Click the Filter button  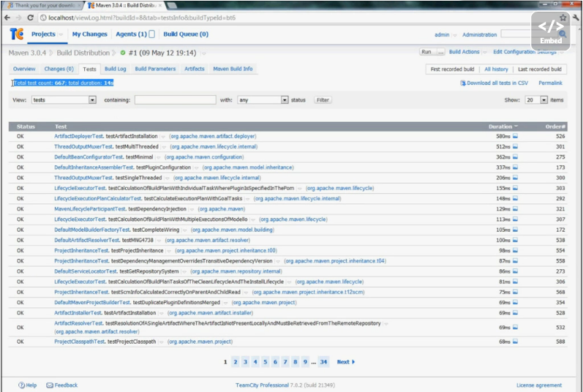[x=323, y=100]
